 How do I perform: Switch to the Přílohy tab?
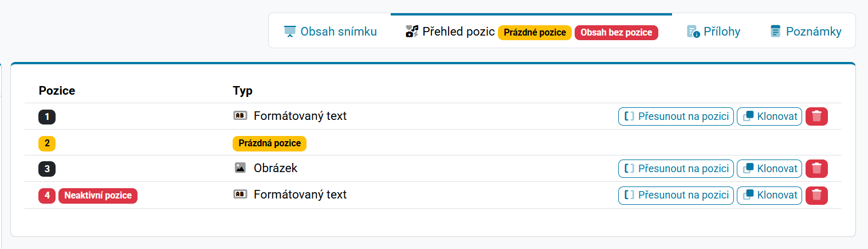click(713, 31)
